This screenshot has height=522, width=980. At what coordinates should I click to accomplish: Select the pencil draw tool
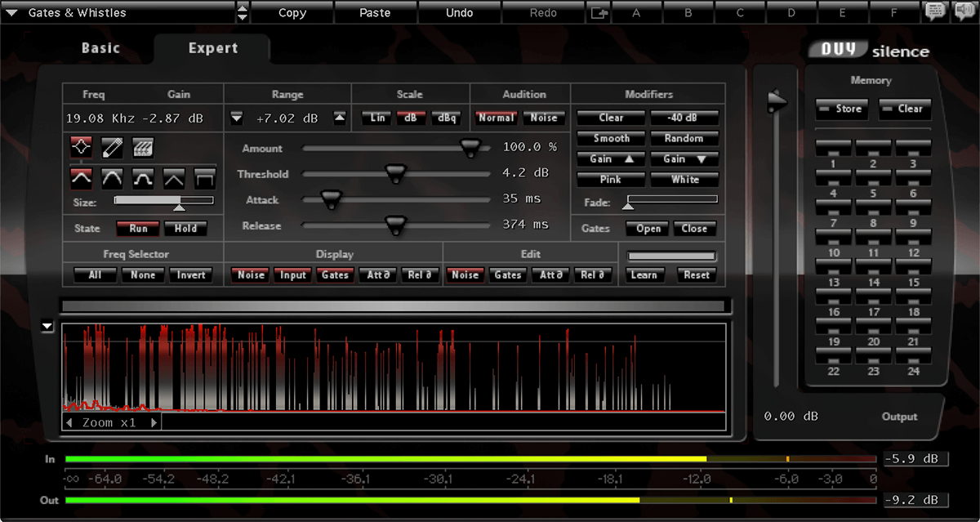tap(112, 148)
